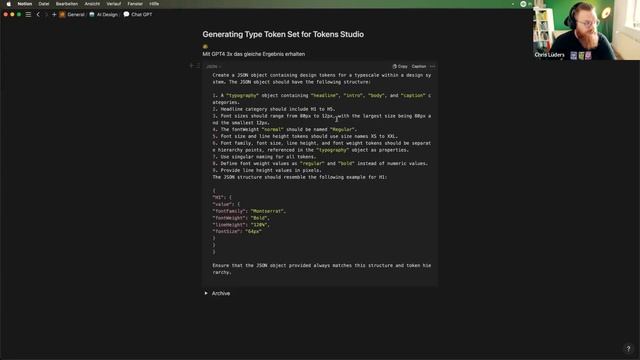This screenshot has width=640, height=360.
Task: Click the fontFamily Montserrat code line
Action: 249,211
